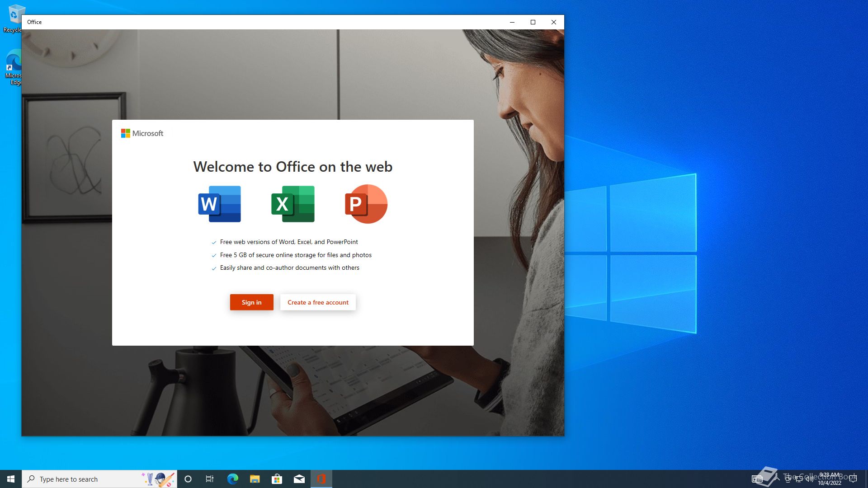Select the Microsoft Edge desktop shortcut
This screenshot has height=488, width=868.
[x=13, y=67]
